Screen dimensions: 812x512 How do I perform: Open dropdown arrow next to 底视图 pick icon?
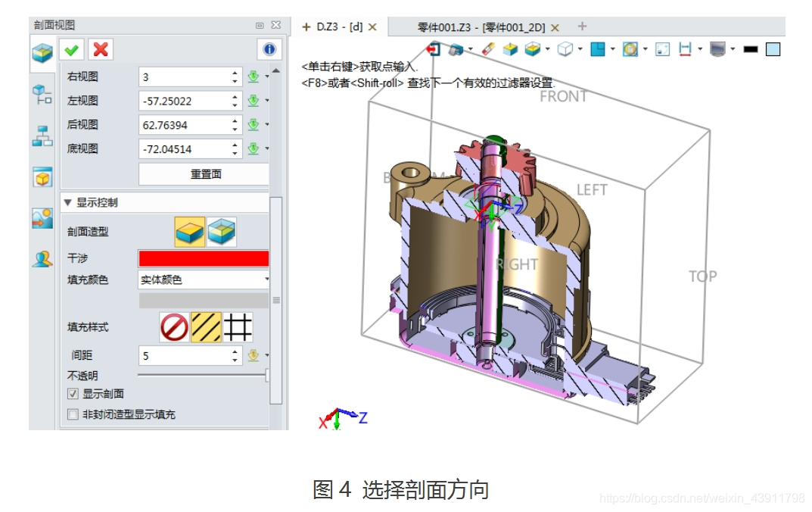click(267, 148)
